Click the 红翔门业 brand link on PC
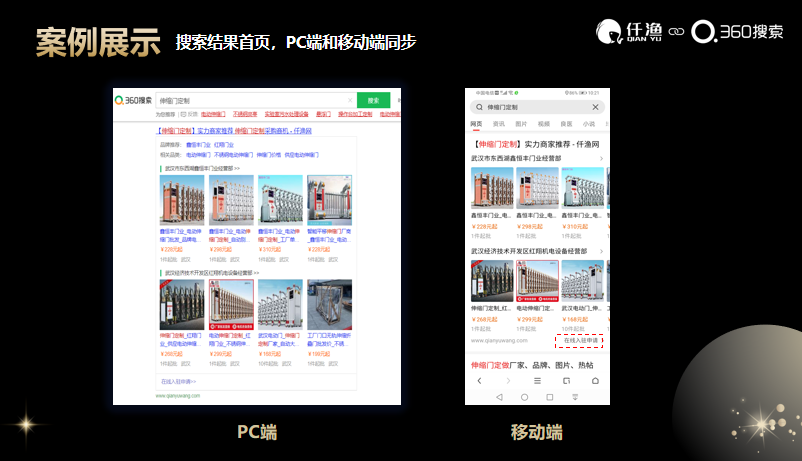This screenshot has width=802, height=461. pos(224,145)
